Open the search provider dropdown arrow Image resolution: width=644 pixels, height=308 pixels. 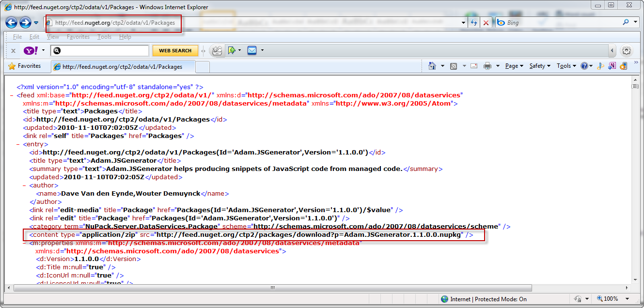pyautogui.click(x=635, y=22)
